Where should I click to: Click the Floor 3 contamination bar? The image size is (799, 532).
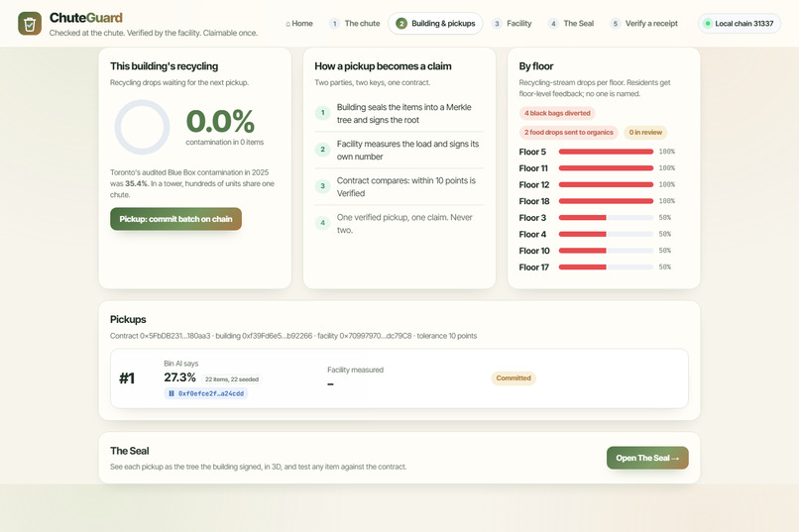coord(606,218)
